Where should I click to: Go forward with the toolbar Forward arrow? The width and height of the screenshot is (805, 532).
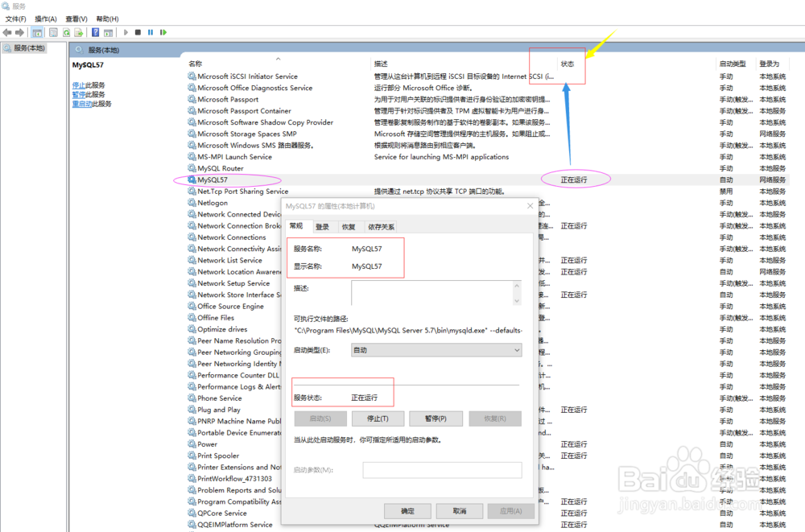click(x=19, y=32)
